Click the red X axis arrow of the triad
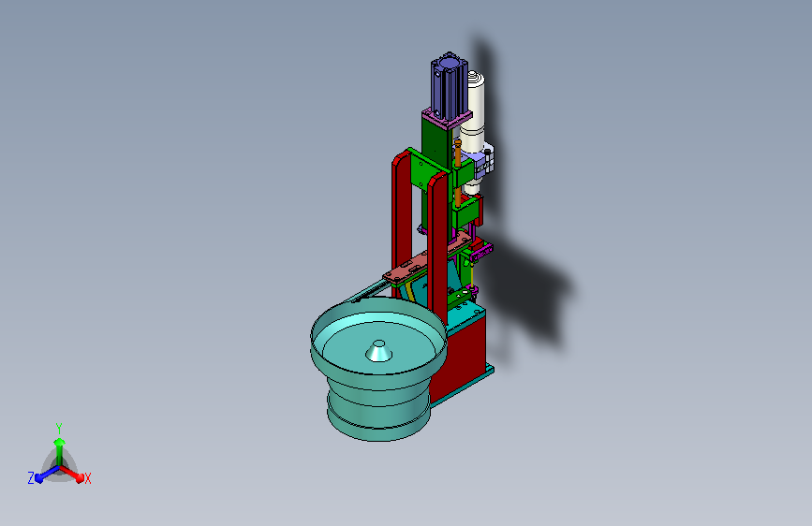Screen dimensions: 812x526 click(x=73, y=474)
